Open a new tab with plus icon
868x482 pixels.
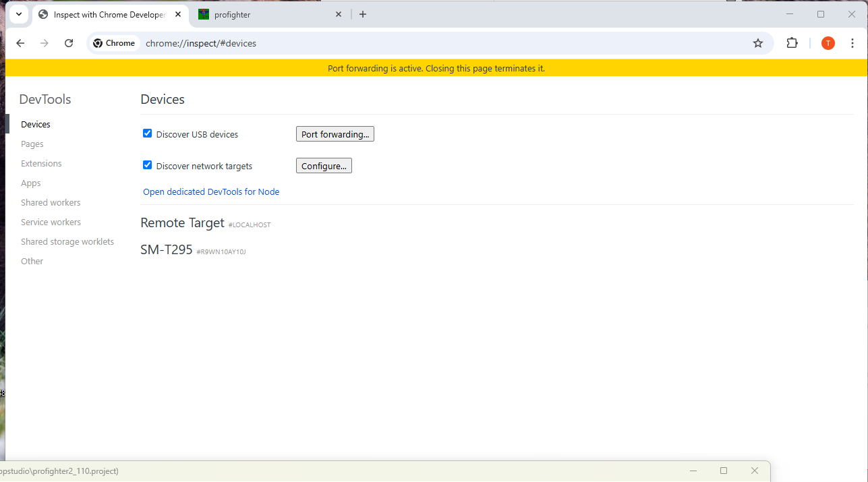tap(363, 14)
